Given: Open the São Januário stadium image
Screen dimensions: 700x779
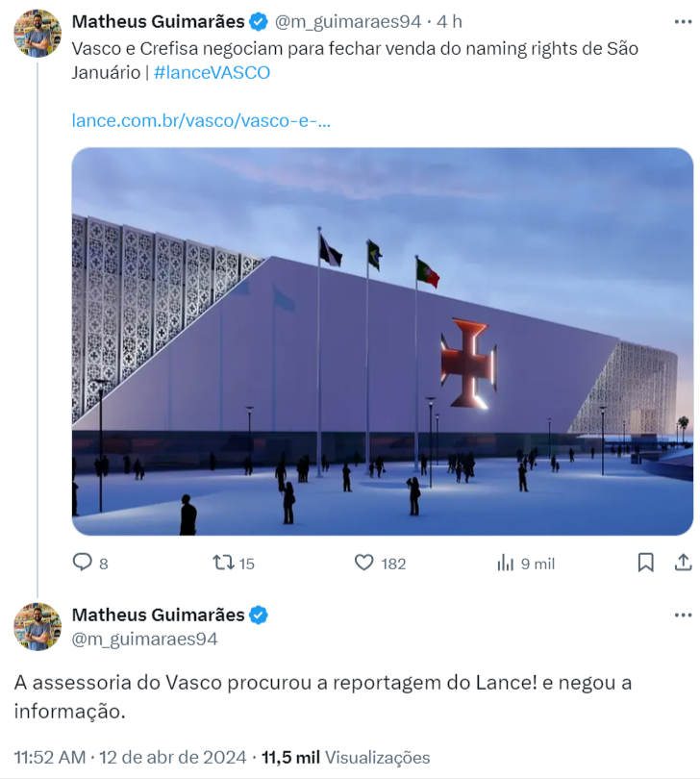Looking at the screenshot, I should 383,341.
